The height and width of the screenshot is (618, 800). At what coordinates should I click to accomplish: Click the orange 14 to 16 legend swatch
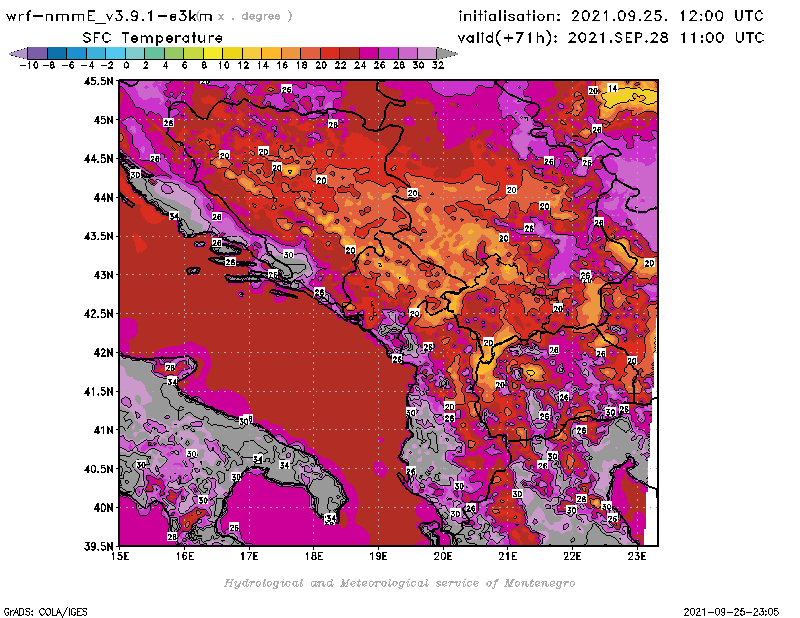point(271,53)
